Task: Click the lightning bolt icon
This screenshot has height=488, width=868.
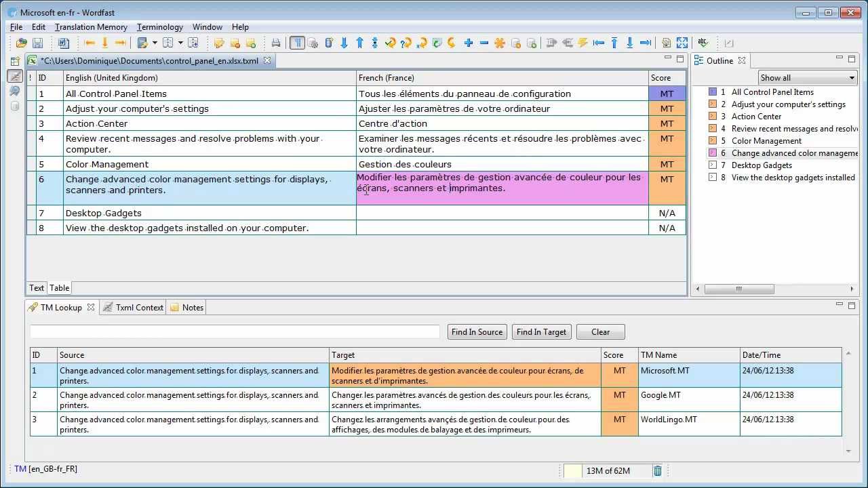Action: (583, 43)
